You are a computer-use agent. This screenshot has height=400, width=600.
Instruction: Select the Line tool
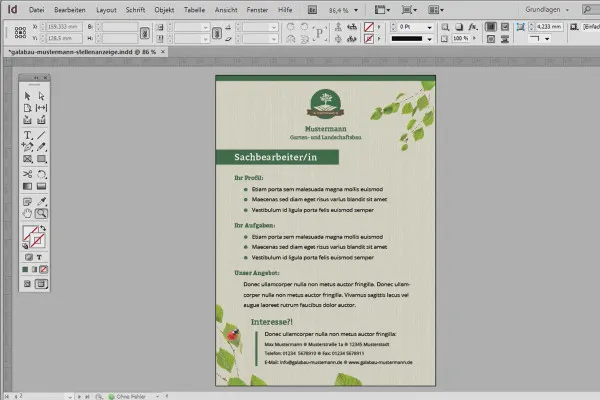[x=41, y=135]
